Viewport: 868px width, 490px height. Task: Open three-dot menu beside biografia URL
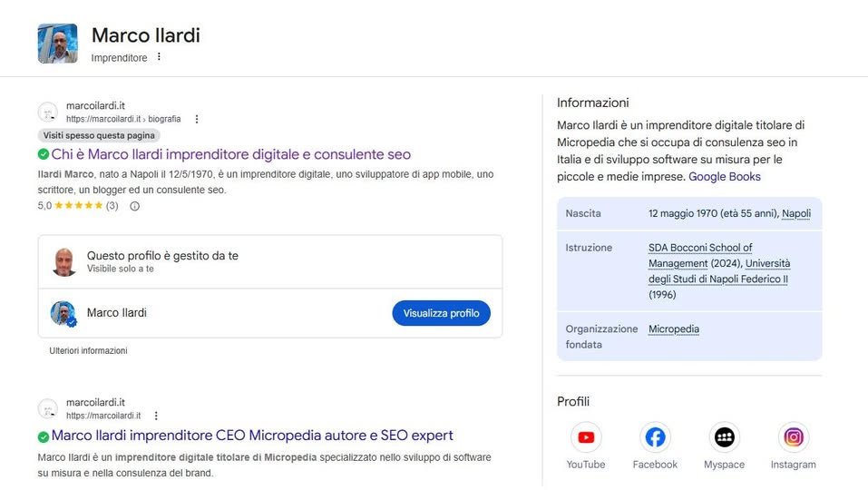[197, 119]
